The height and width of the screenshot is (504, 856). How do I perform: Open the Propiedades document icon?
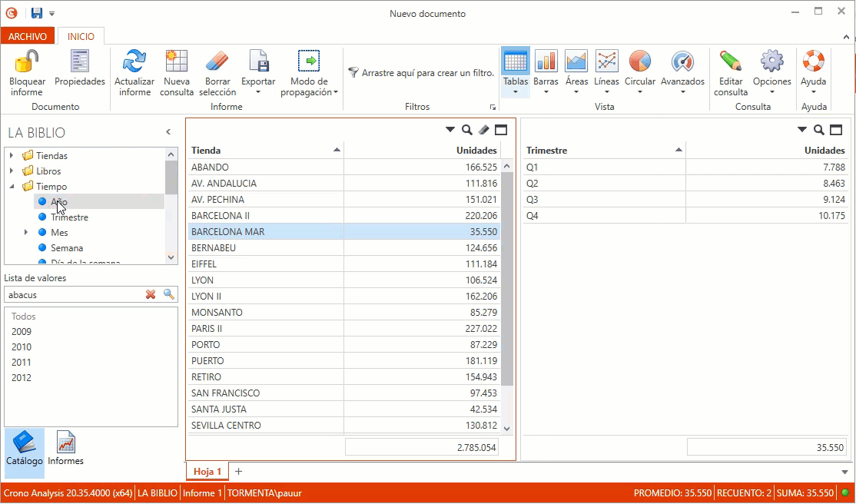(80, 61)
